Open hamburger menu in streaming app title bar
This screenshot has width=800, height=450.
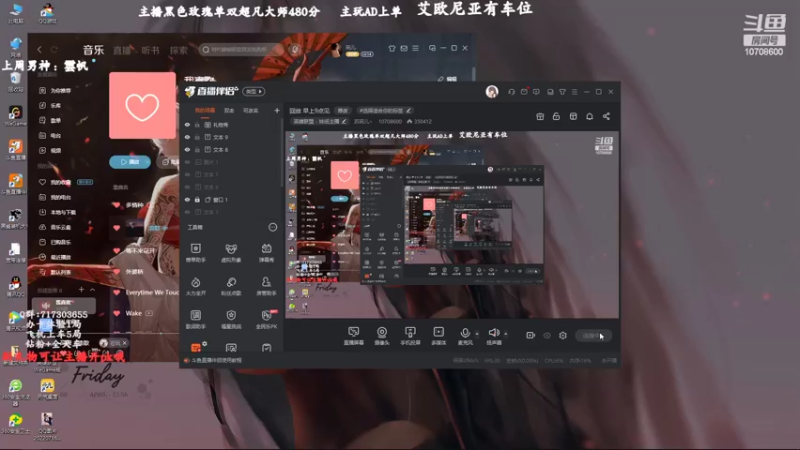[x=574, y=92]
